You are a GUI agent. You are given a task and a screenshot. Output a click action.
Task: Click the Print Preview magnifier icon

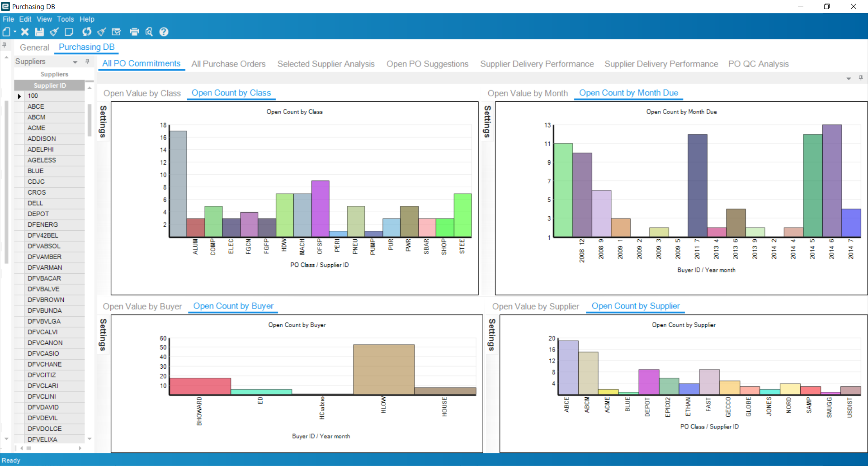click(x=149, y=32)
